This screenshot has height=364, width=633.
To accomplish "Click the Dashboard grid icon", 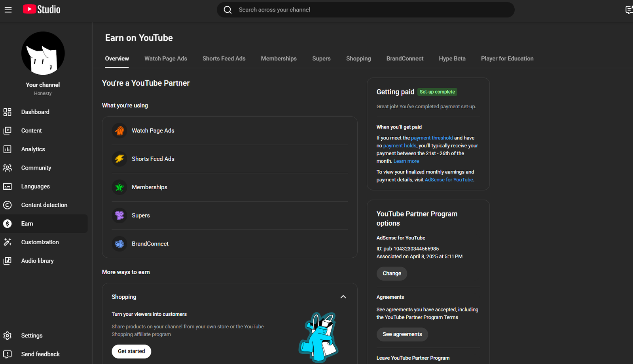I will [8, 112].
